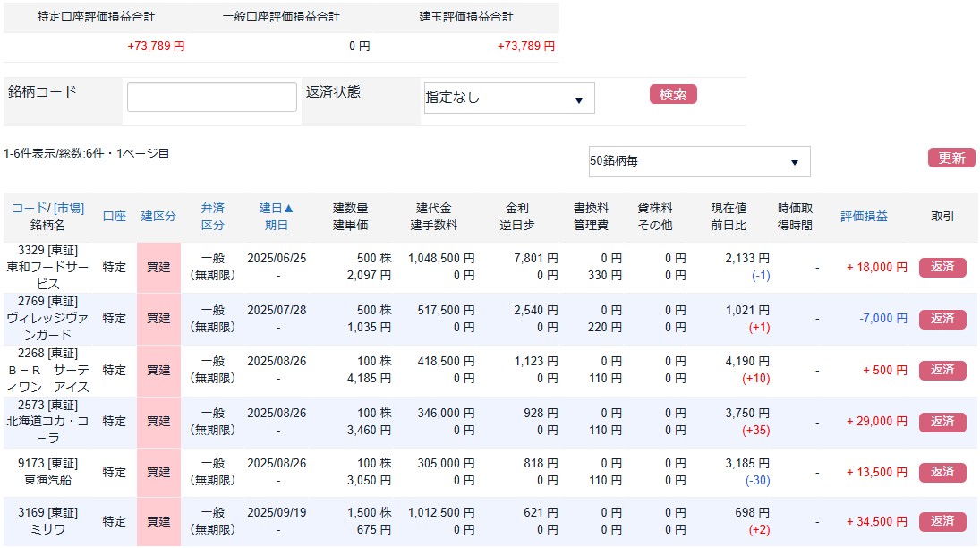The image size is (980, 548).
Task: Sort by コード/[市場] column header
Action: coord(47,208)
